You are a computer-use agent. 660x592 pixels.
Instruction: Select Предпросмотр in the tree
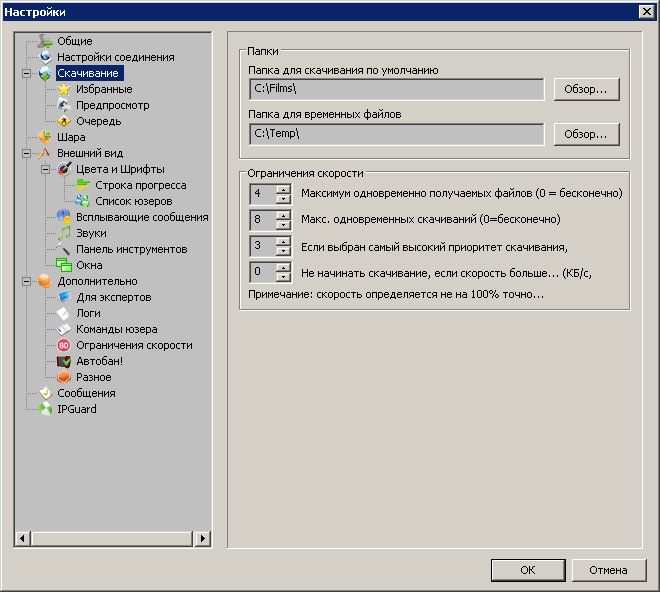[x=112, y=105]
